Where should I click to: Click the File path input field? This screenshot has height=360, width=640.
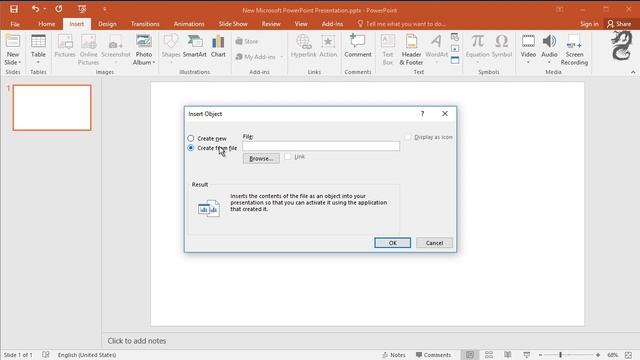point(321,146)
